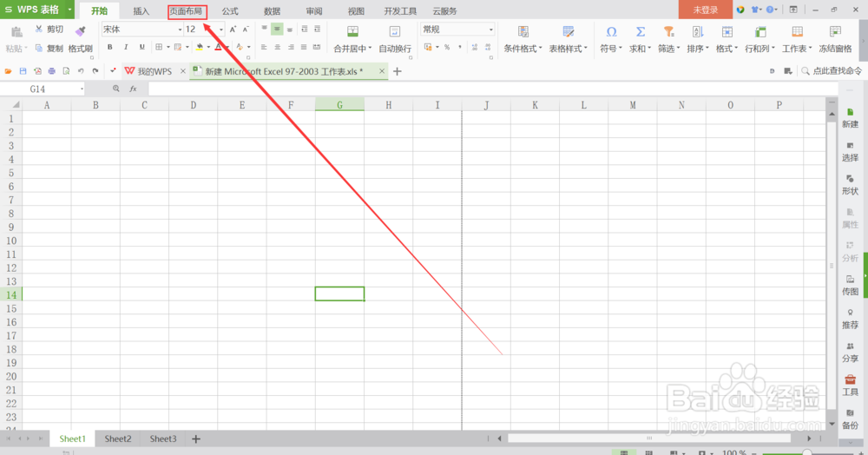Click the plus to open new document tab
The image size is (868, 455).
coord(397,71)
